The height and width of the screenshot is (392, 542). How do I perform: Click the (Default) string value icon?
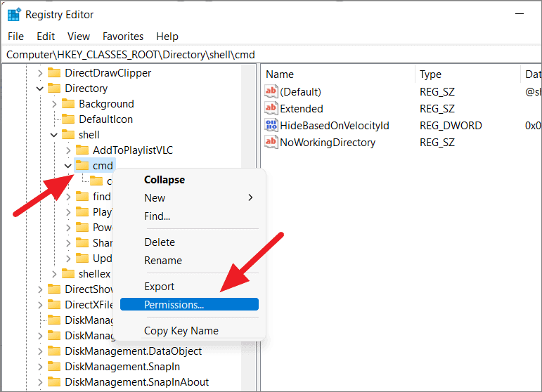[x=271, y=91]
